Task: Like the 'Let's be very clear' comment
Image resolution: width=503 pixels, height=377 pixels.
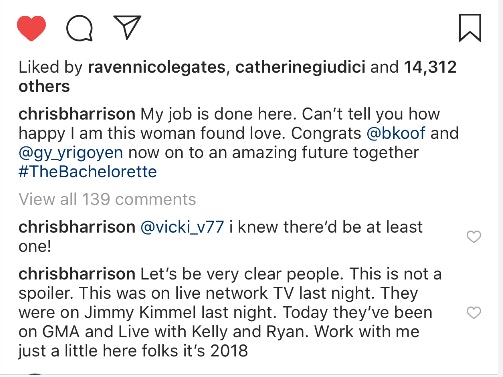Action: (x=474, y=313)
